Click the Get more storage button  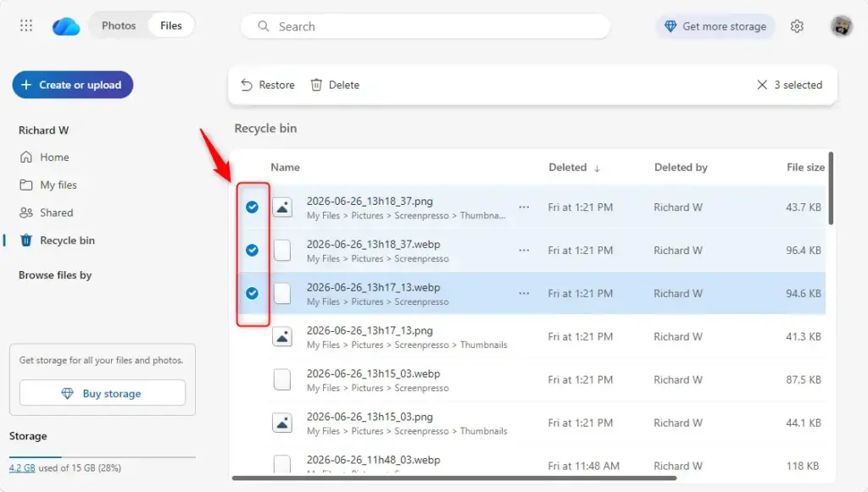pyautogui.click(x=715, y=26)
